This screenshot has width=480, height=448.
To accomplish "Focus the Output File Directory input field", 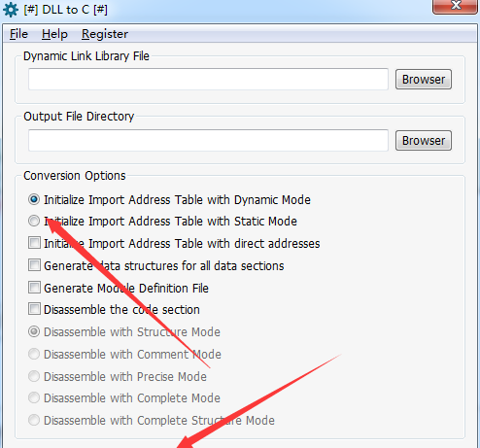I will click(x=208, y=140).
